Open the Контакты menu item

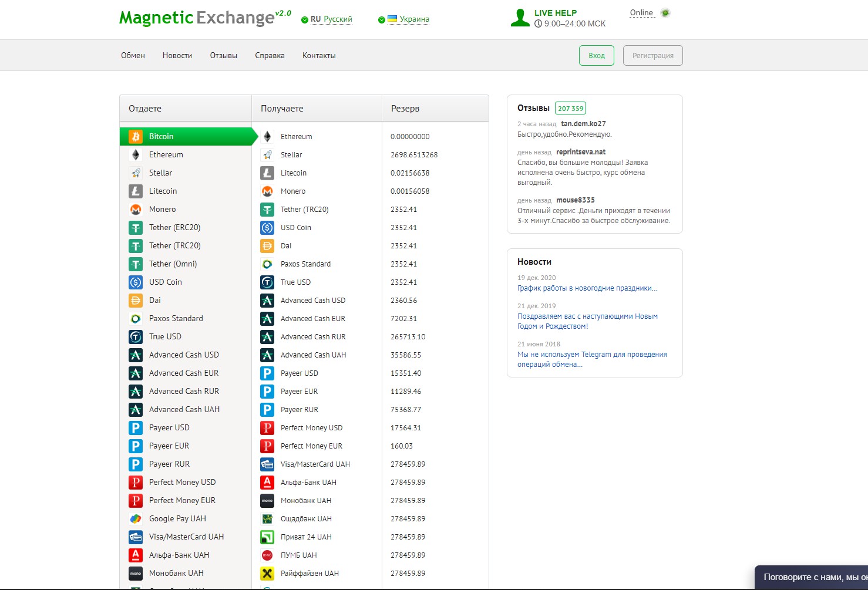pos(319,55)
